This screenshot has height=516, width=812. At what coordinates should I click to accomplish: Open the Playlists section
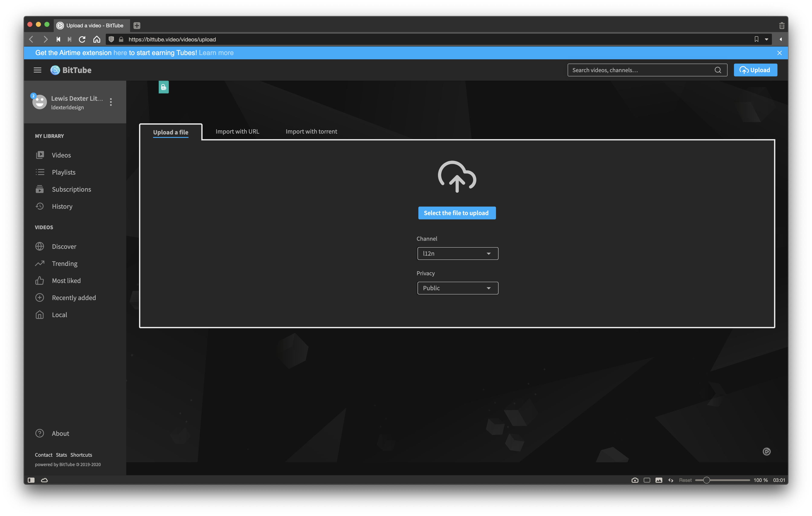tap(63, 172)
